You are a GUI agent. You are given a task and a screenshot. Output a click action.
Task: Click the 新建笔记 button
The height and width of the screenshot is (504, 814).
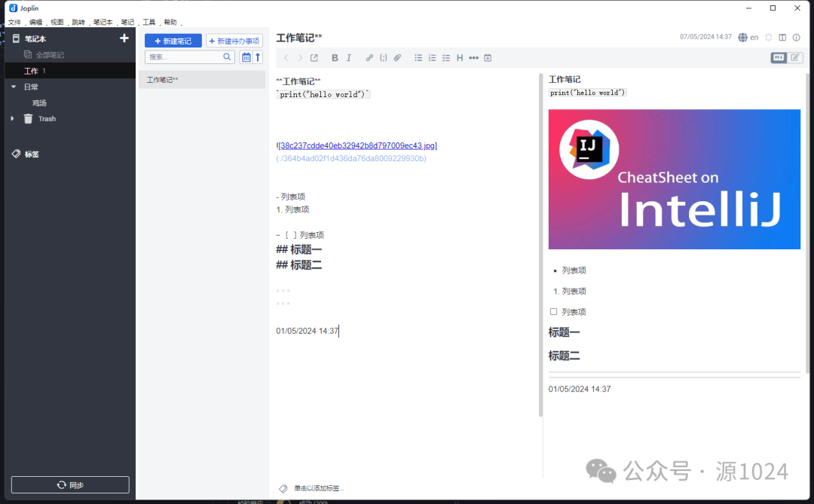[173, 41]
